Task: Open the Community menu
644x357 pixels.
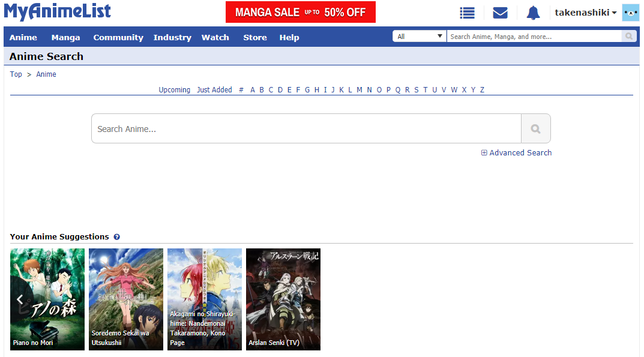Action: (118, 37)
